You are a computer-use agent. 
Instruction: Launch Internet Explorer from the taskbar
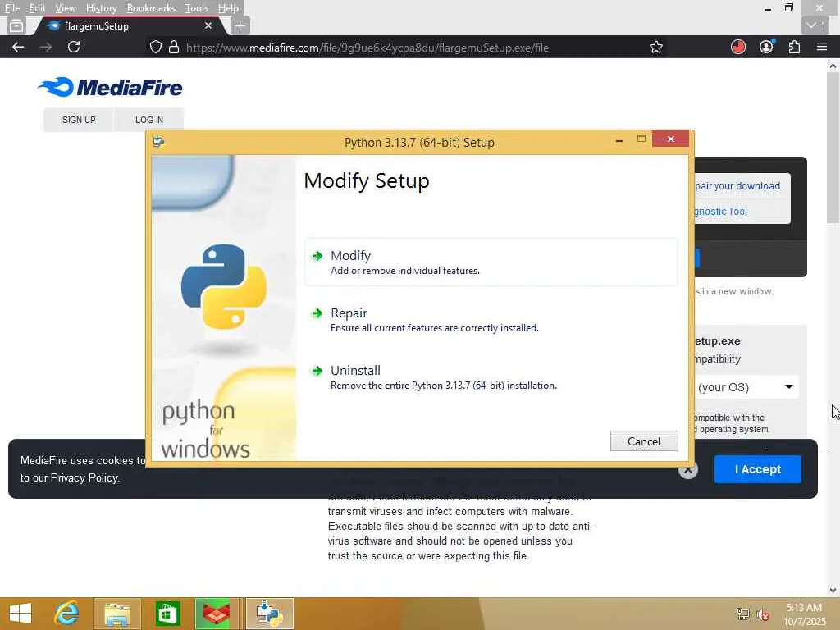coord(66,614)
